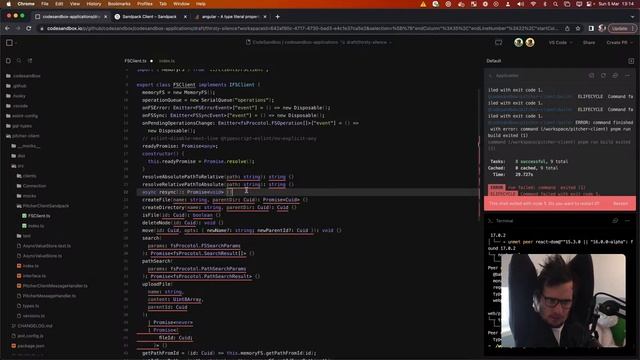Open macOS Spotlight search icon
The width and height of the screenshot is (640, 360).
(556, 4)
